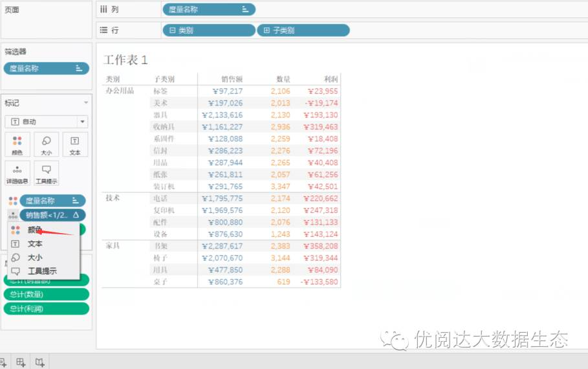
Task: Click the 大小 marks card button
Action: coord(46,144)
